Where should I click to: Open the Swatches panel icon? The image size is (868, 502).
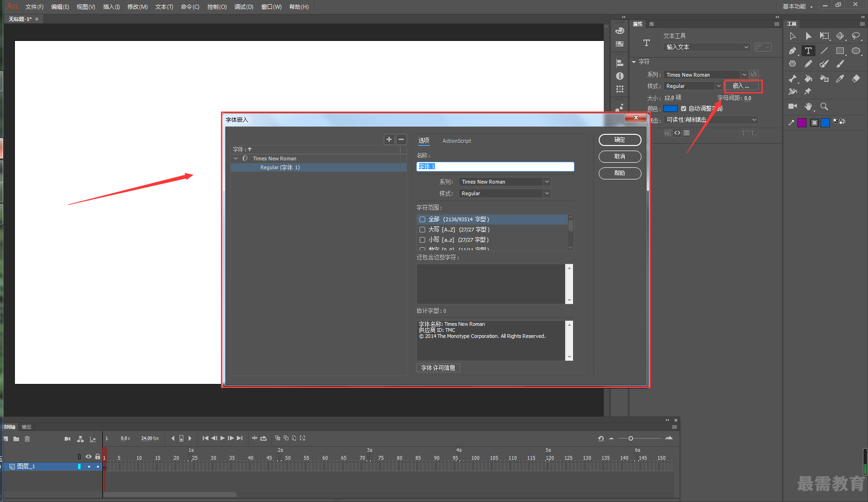pyautogui.click(x=620, y=44)
